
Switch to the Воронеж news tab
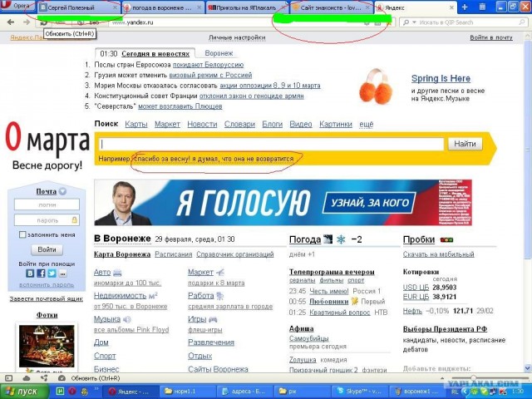coord(219,53)
